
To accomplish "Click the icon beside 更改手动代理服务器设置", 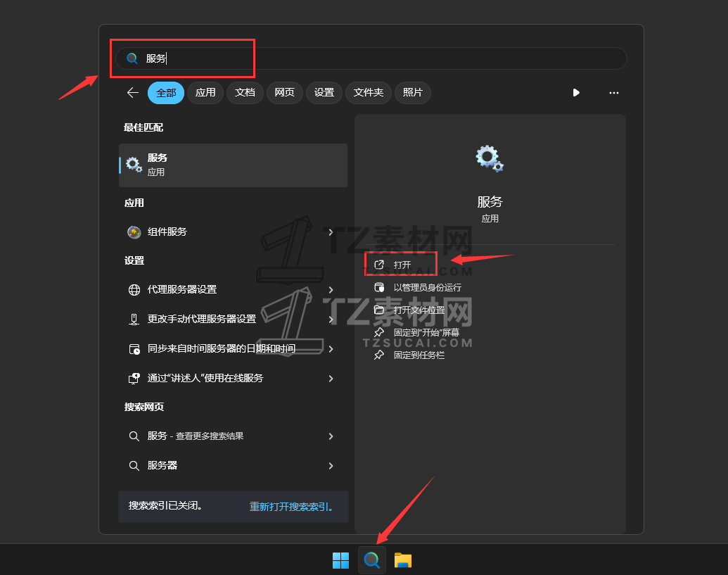I will 134,320.
